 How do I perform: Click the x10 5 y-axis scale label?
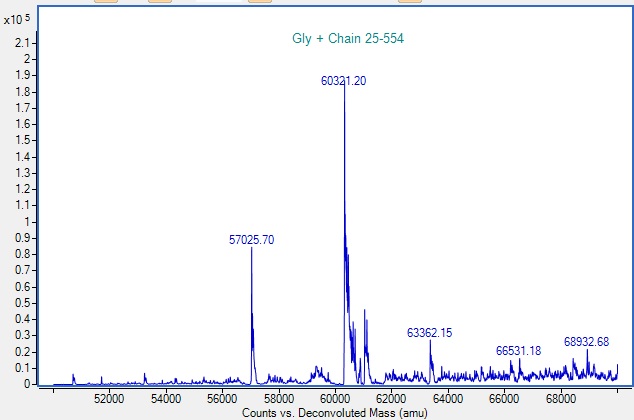[17, 19]
